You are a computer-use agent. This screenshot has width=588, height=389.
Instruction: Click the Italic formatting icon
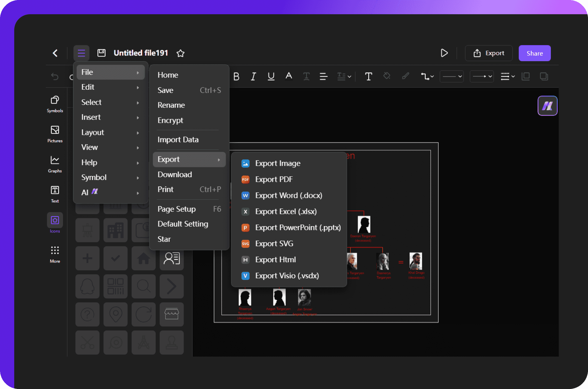(253, 76)
